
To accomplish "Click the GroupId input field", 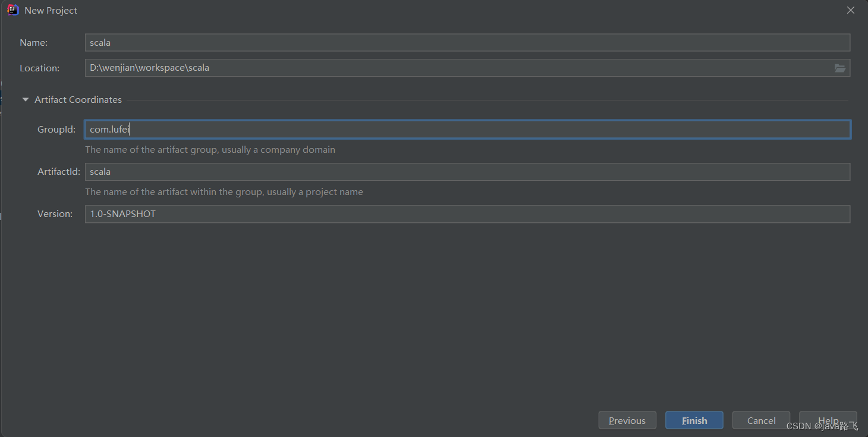I will [x=467, y=130].
